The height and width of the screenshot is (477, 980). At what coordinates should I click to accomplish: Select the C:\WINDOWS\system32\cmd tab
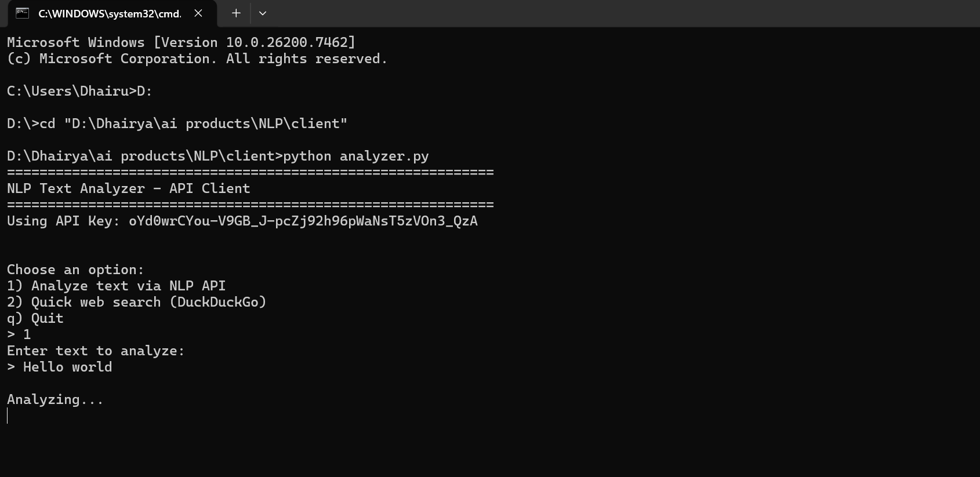[109, 13]
